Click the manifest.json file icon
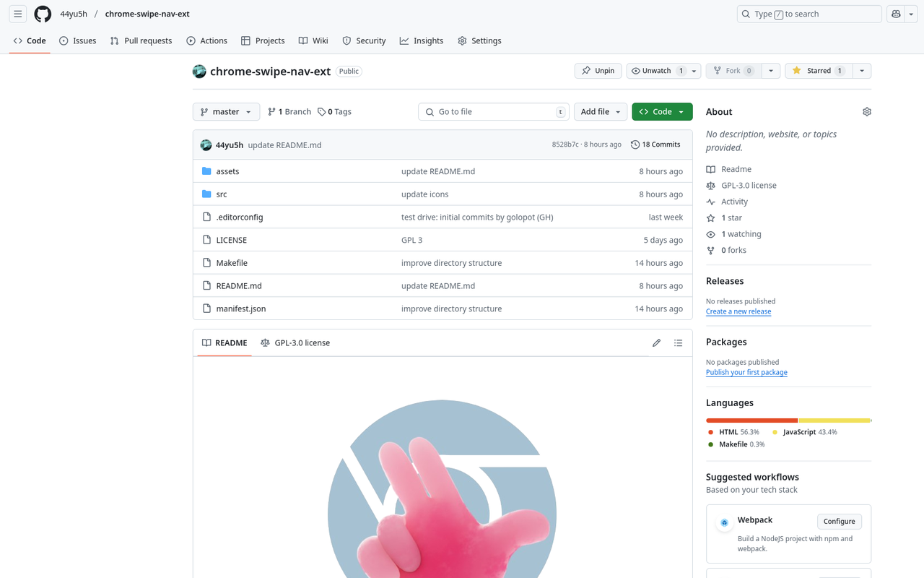This screenshot has height=578, width=924. pos(206,309)
